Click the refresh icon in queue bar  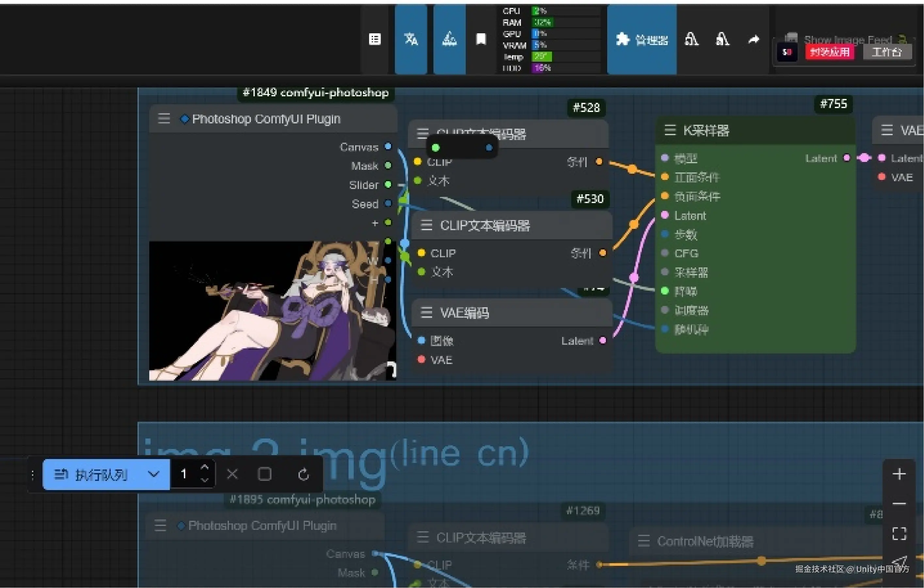303,474
